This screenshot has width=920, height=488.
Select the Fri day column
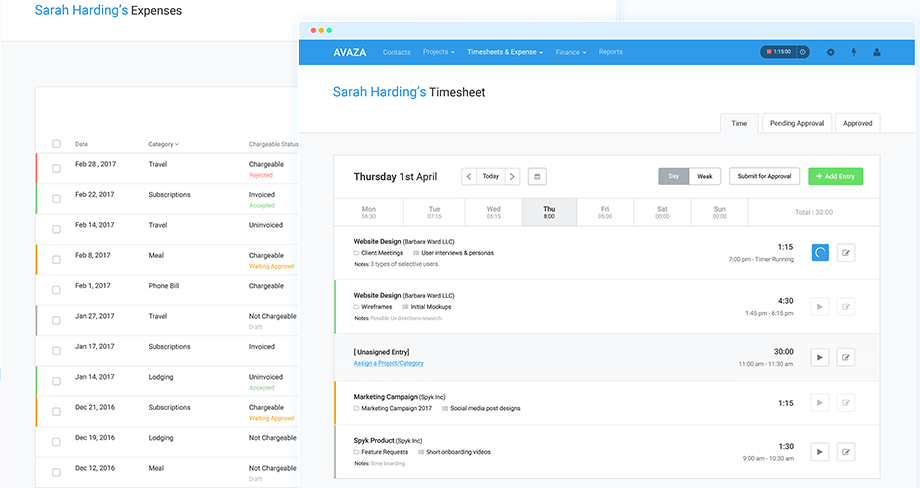coord(605,212)
